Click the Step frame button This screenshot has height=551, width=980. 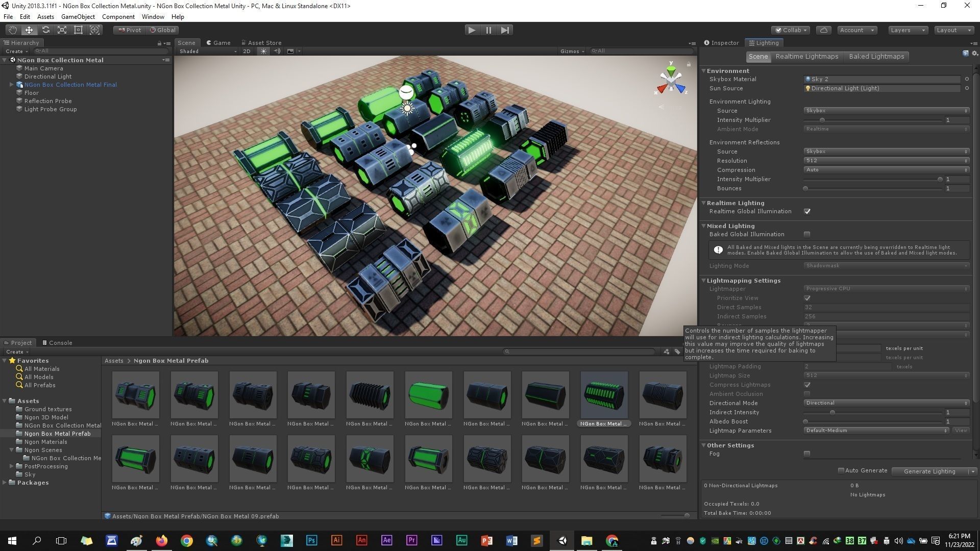505,30
